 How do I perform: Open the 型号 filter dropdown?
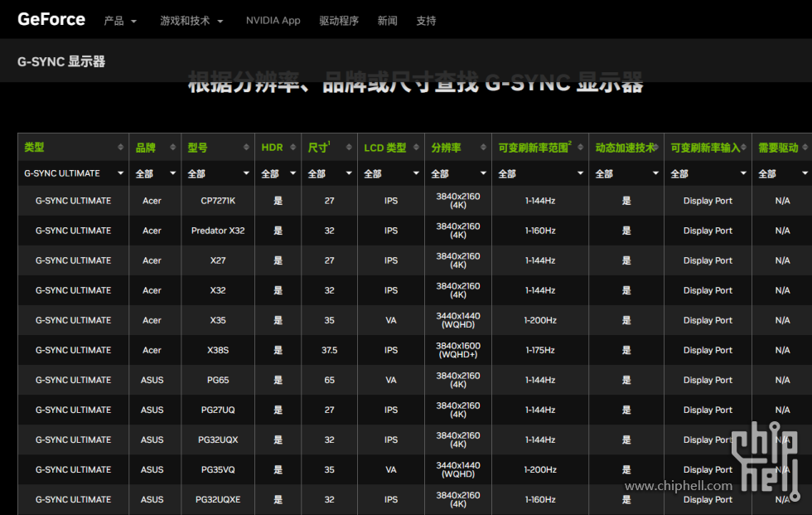pyautogui.click(x=218, y=173)
